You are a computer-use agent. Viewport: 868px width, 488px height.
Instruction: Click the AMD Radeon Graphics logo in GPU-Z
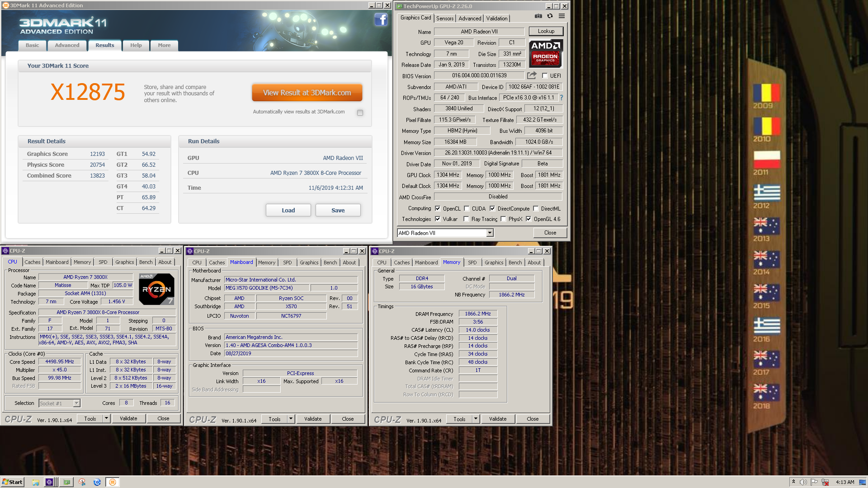pos(546,54)
